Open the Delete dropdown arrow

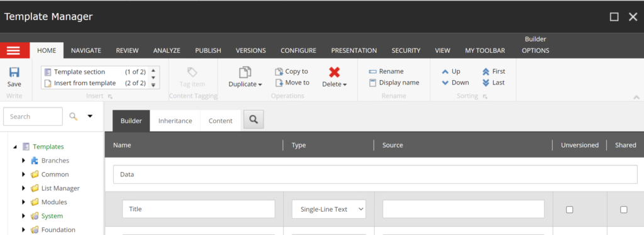tap(345, 85)
